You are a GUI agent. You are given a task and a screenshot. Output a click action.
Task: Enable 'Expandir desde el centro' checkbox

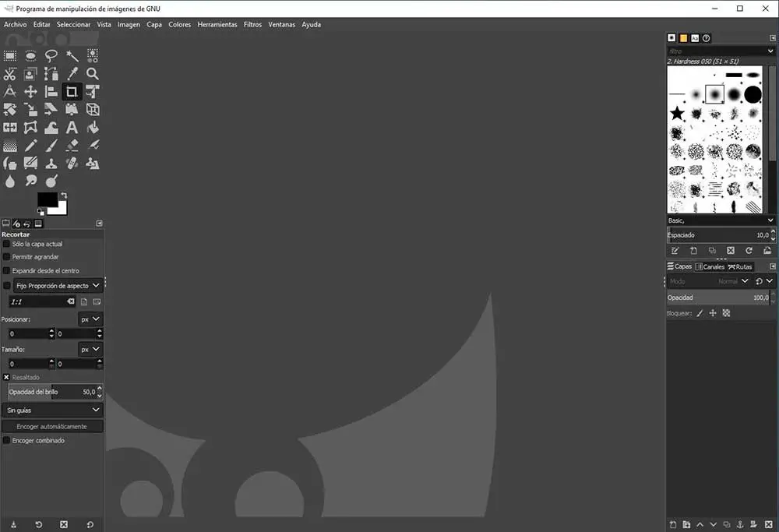(6, 271)
